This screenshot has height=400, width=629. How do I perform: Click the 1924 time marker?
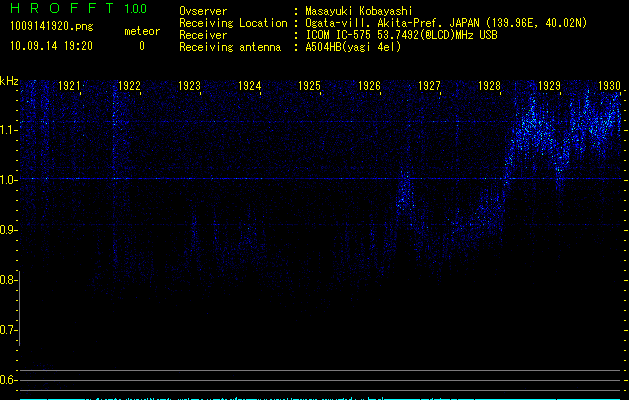pyautogui.click(x=250, y=86)
